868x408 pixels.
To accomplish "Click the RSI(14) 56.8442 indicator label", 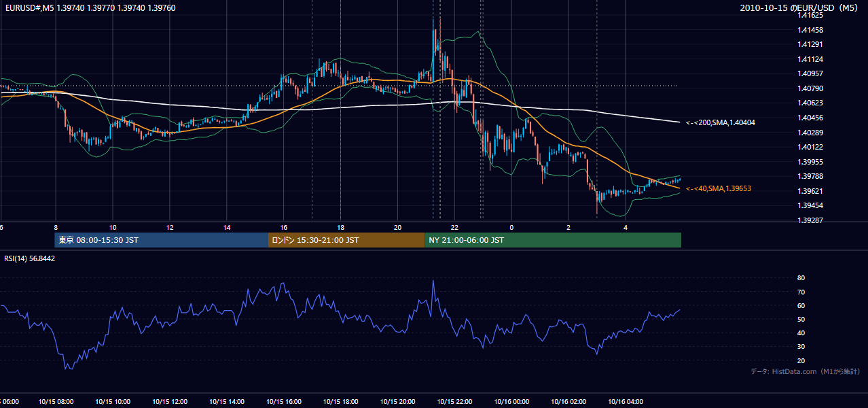I will tap(29, 258).
